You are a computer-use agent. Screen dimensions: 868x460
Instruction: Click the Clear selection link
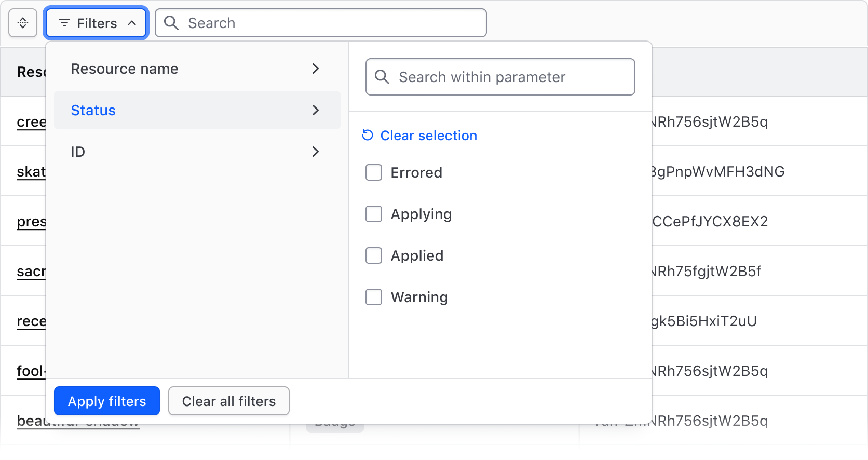click(428, 136)
